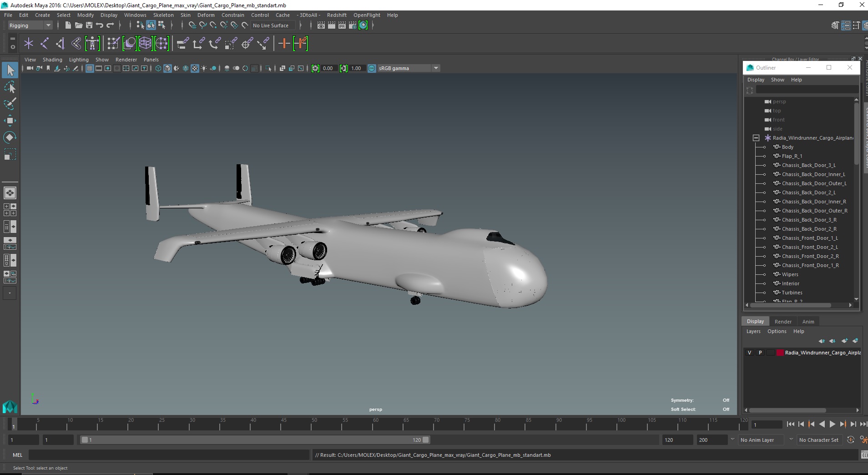Toggle the V visibility box of layer
Image resolution: width=868 pixels, height=475 pixels.
(750, 353)
